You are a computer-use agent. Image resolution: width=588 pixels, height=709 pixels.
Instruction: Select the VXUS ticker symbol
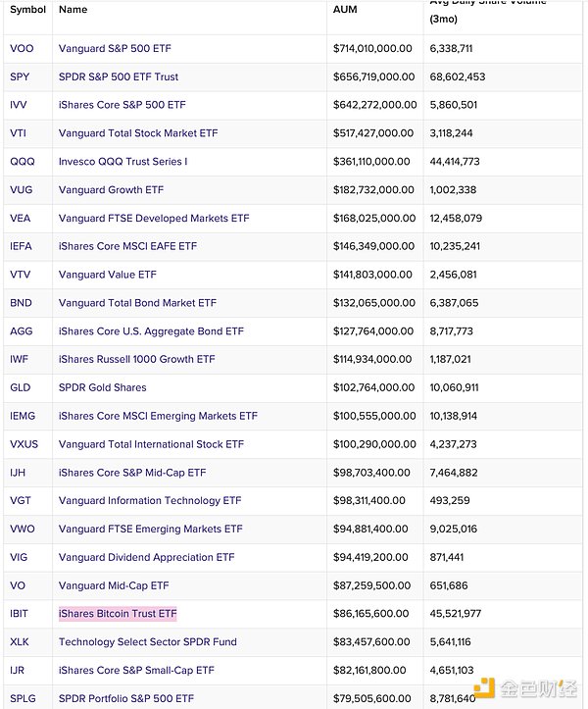pyautogui.click(x=24, y=444)
